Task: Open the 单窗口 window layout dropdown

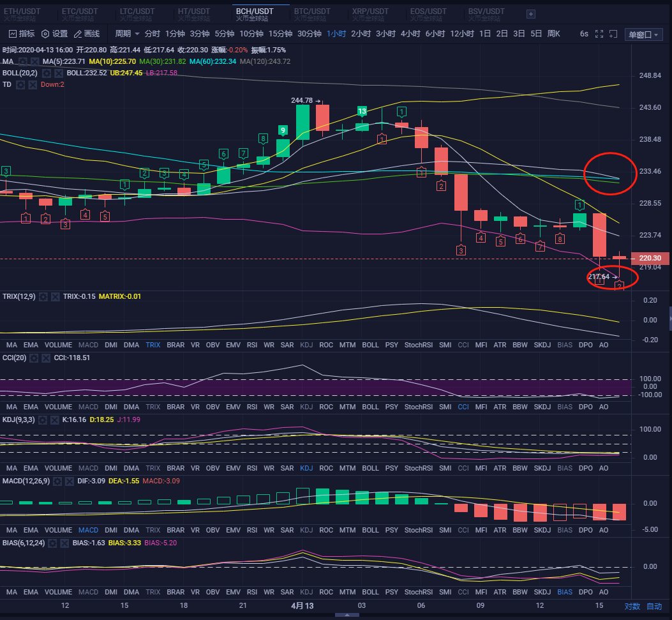Action: click(x=643, y=34)
